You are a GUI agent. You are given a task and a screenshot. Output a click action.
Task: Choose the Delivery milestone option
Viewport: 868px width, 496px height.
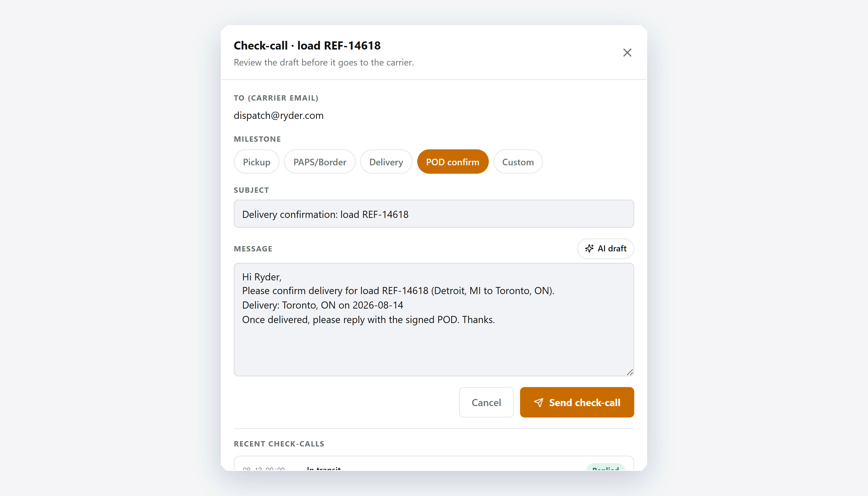pyautogui.click(x=386, y=162)
